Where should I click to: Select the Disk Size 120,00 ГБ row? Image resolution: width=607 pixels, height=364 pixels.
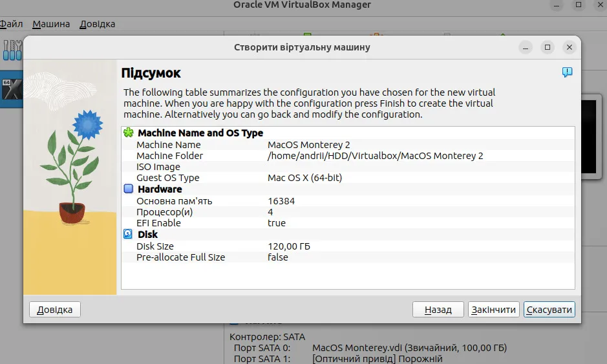(x=348, y=246)
